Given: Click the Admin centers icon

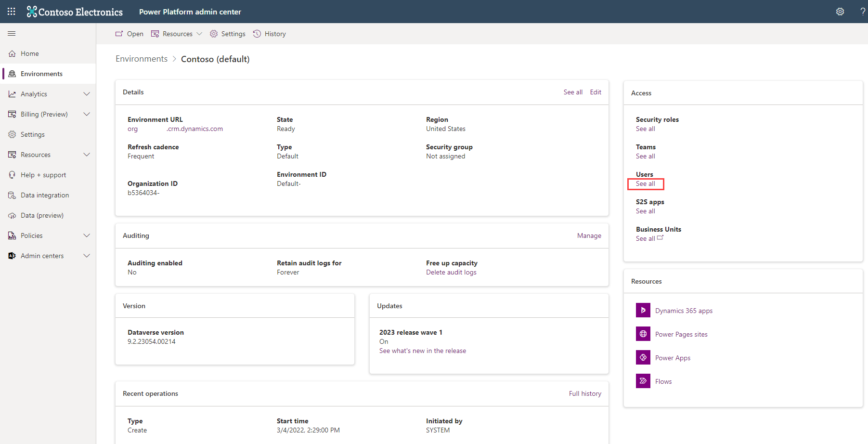Looking at the screenshot, I should click(x=12, y=256).
